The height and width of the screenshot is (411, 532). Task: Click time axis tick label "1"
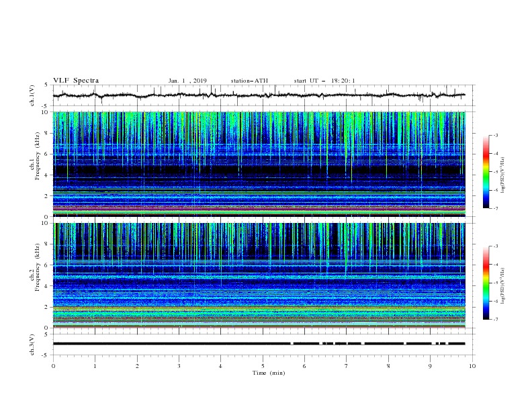pos(95,366)
